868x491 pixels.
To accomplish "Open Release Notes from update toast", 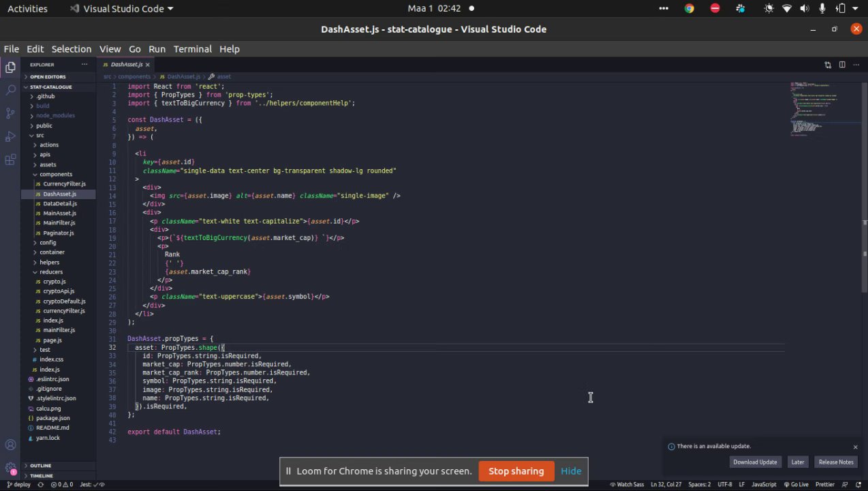I will (x=836, y=462).
